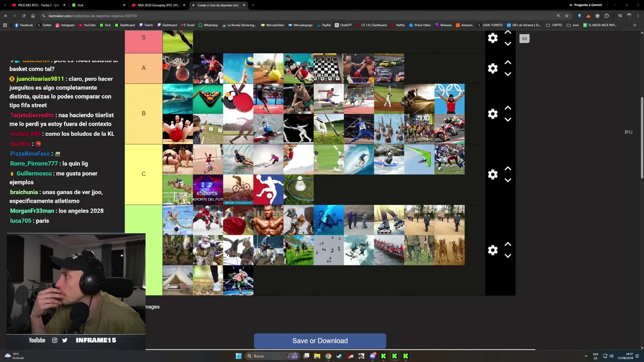Click the AD label next to tier list
Image resolution: width=644 pixels, height=362 pixels.
524,39
